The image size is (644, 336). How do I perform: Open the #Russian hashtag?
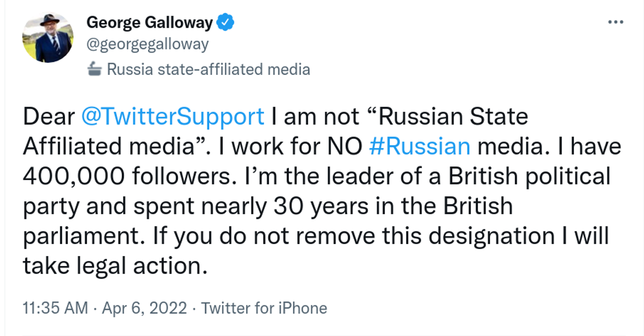pyautogui.click(x=419, y=146)
